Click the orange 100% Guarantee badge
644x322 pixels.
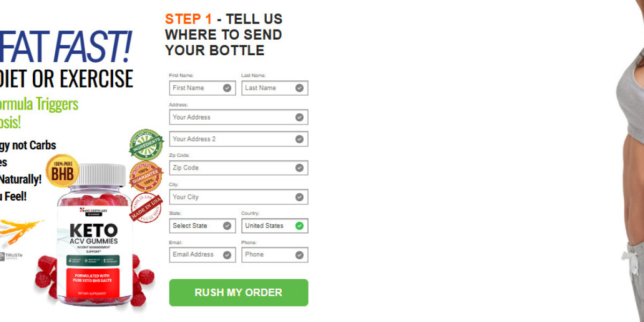pos(146,176)
